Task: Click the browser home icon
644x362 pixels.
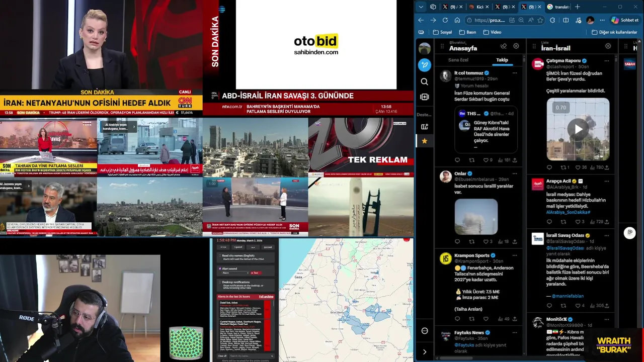Action: point(457,20)
